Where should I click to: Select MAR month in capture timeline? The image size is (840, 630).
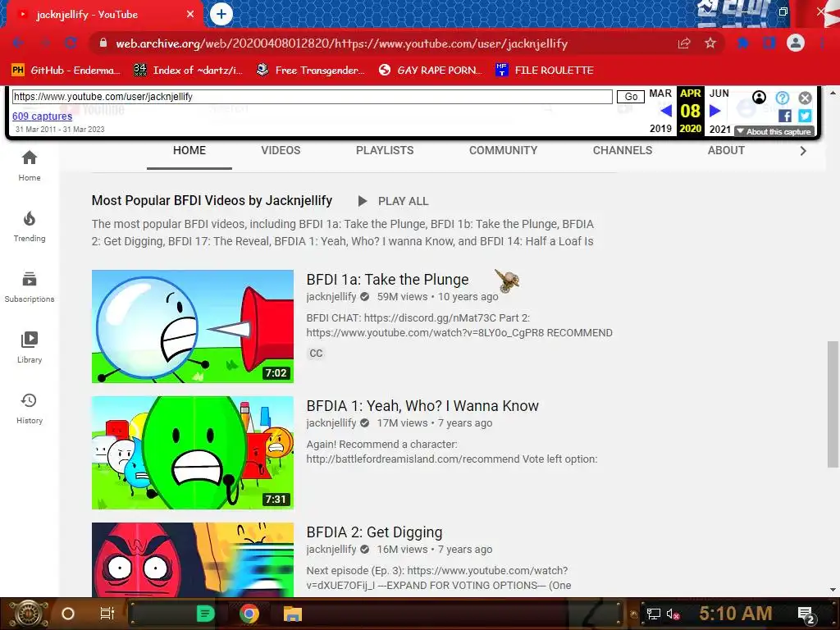660,94
